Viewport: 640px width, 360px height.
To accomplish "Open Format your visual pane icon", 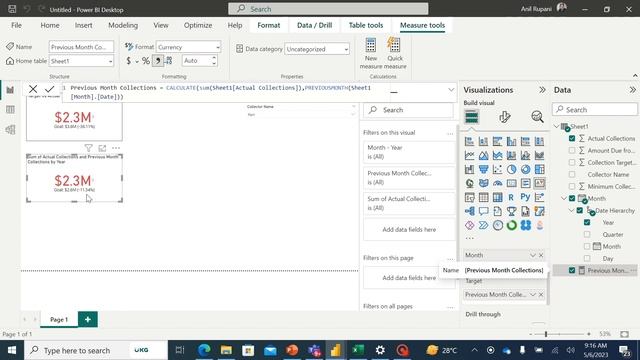I will pyautogui.click(x=504, y=117).
